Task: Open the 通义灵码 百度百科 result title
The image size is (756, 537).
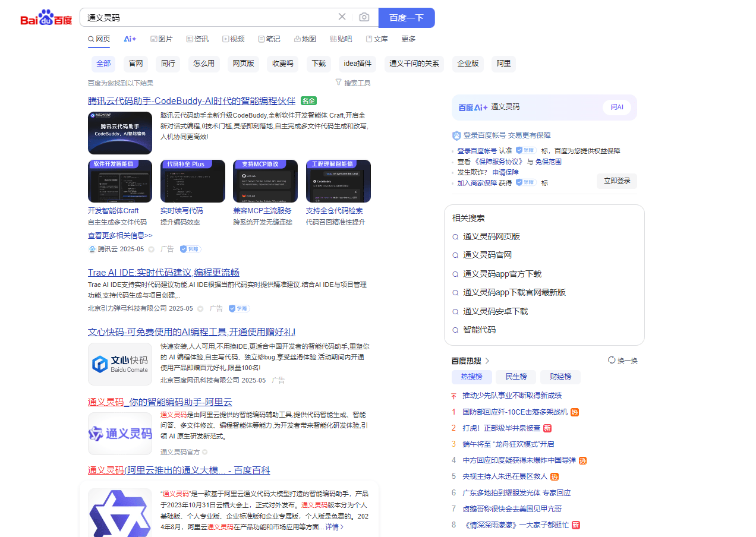Action: (x=179, y=470)
